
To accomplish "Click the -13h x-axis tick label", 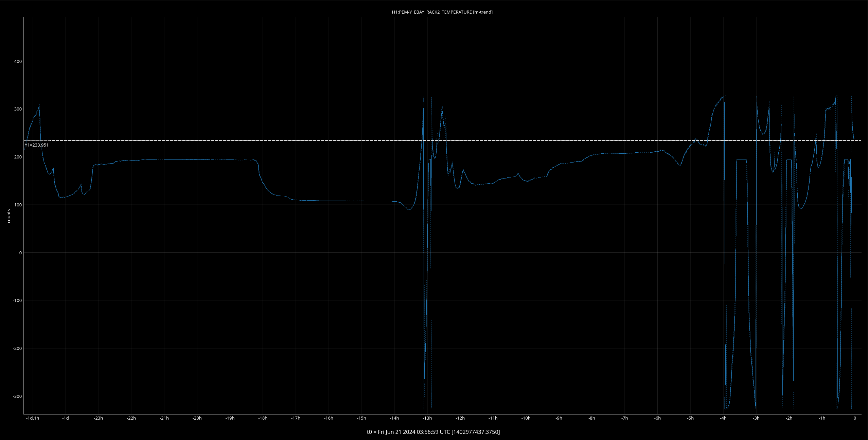I will point(427,418).
